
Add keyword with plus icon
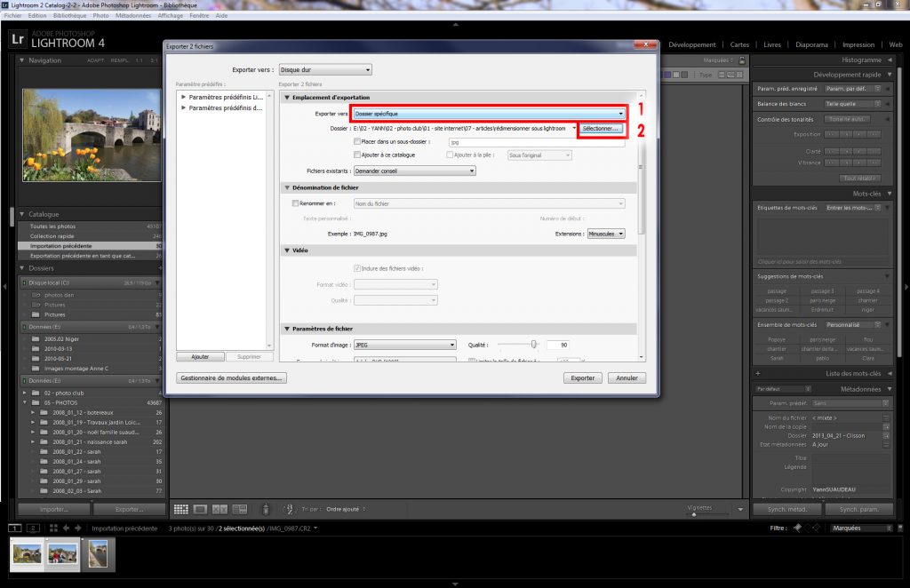click(x=758, y=373)
